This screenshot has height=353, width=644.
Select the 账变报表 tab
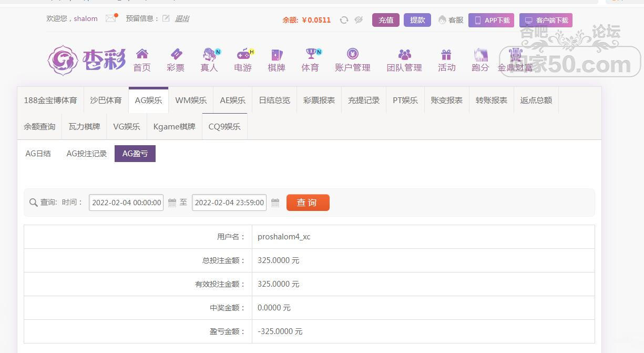pos(447,100)
